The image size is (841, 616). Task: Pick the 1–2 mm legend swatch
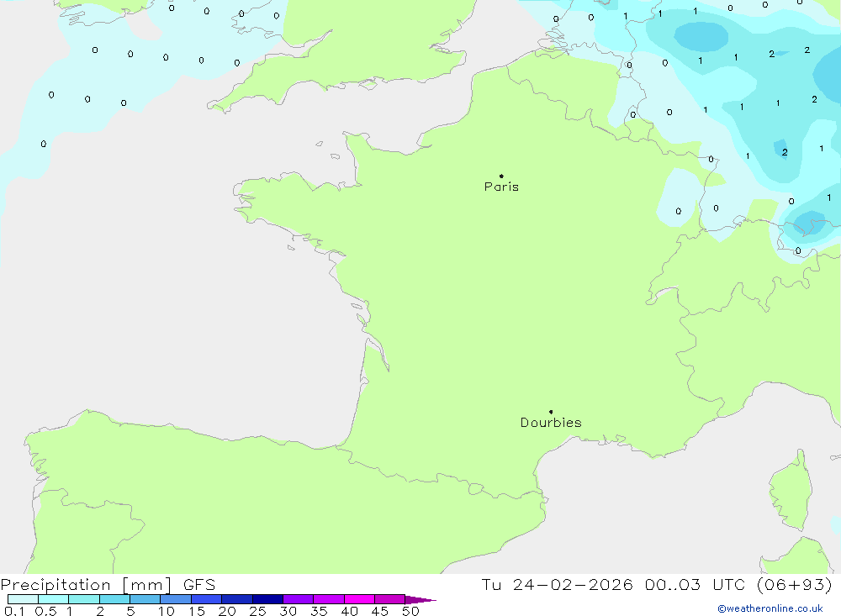(83, 599)
